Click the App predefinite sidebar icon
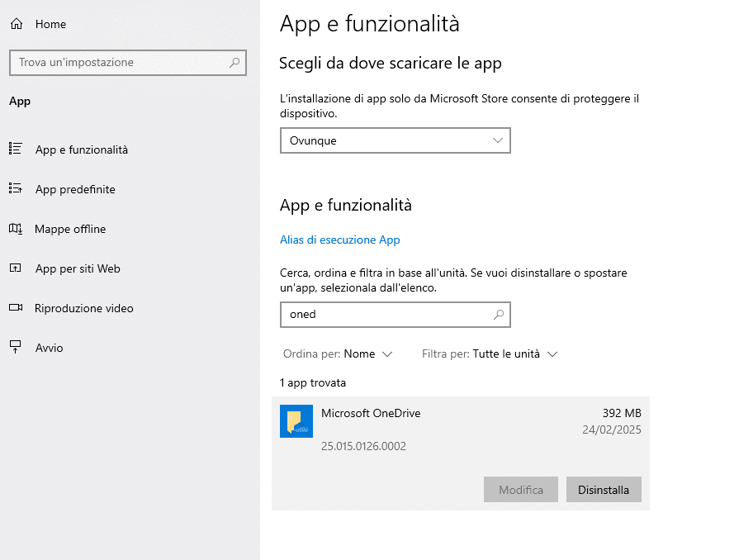The height and width of the screenshot is (560, 739). click(15, 188)
